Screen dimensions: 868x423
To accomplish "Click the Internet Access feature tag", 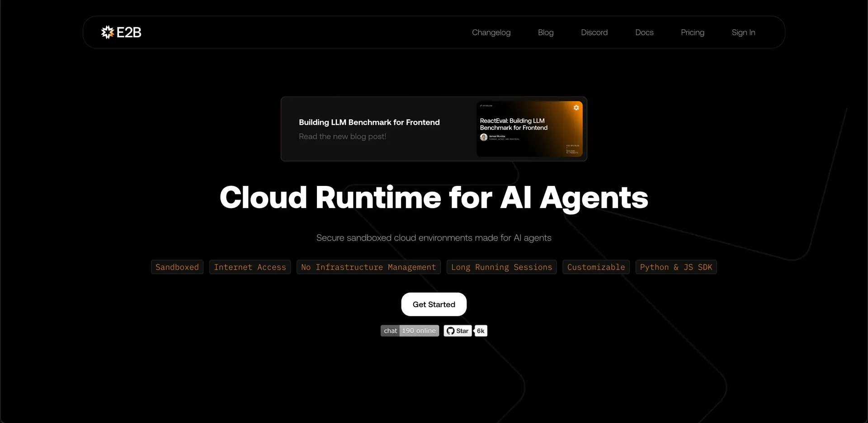I will (250, 267).
